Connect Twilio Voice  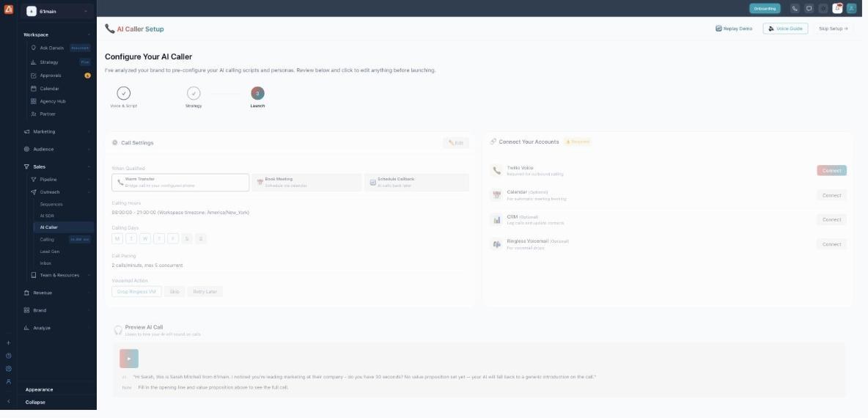tap(831, 171)
